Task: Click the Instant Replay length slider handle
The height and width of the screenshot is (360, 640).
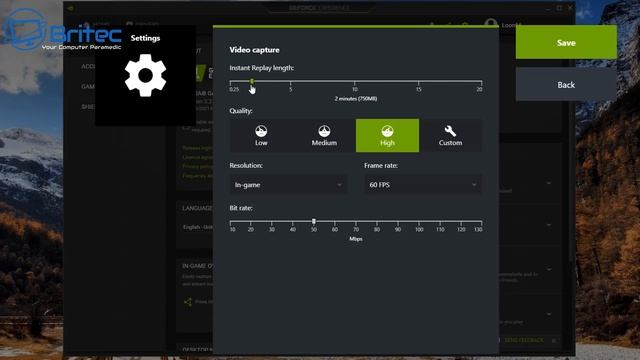Action: tap(252, 81)
